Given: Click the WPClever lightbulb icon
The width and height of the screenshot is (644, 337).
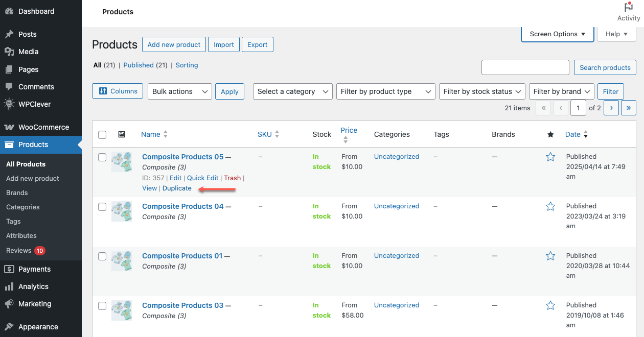Looking at the screenshot, I should tap(9, 104).
